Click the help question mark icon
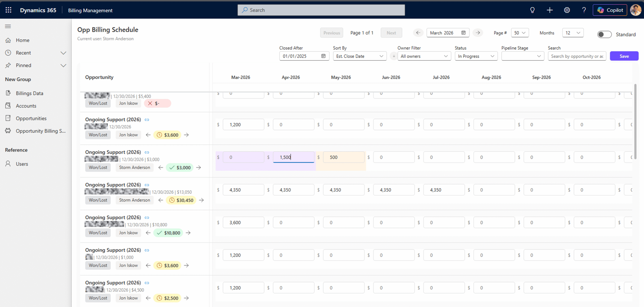This screenshot has width=644, height=307. [584, 10]
